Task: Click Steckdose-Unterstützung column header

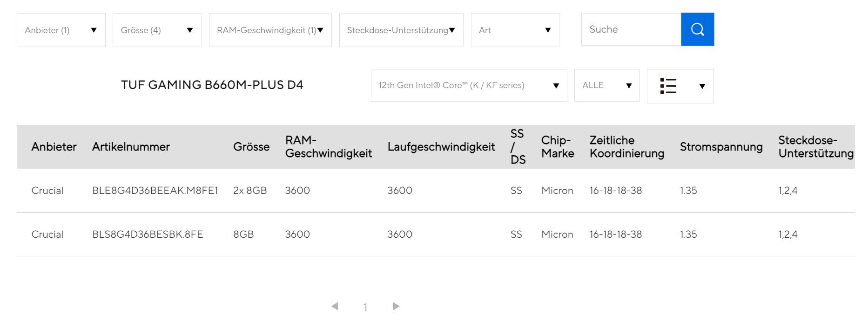Action: (x=816, y=147)
